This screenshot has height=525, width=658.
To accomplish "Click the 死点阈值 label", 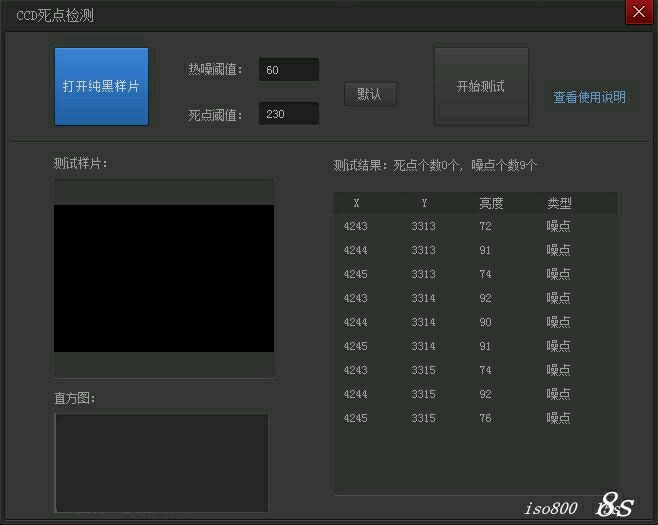I will (x=215, y=115).
